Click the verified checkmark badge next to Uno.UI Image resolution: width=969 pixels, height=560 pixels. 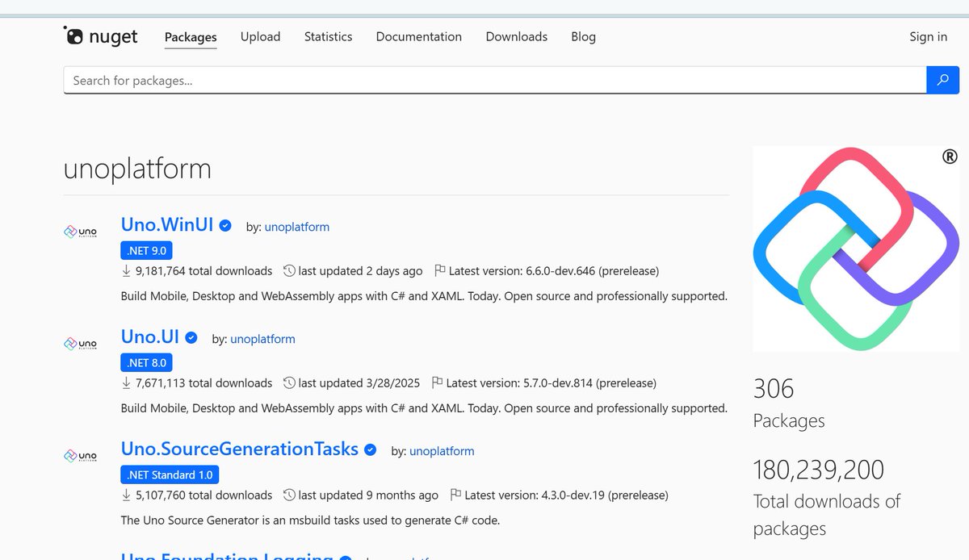[x=192, y=338]
